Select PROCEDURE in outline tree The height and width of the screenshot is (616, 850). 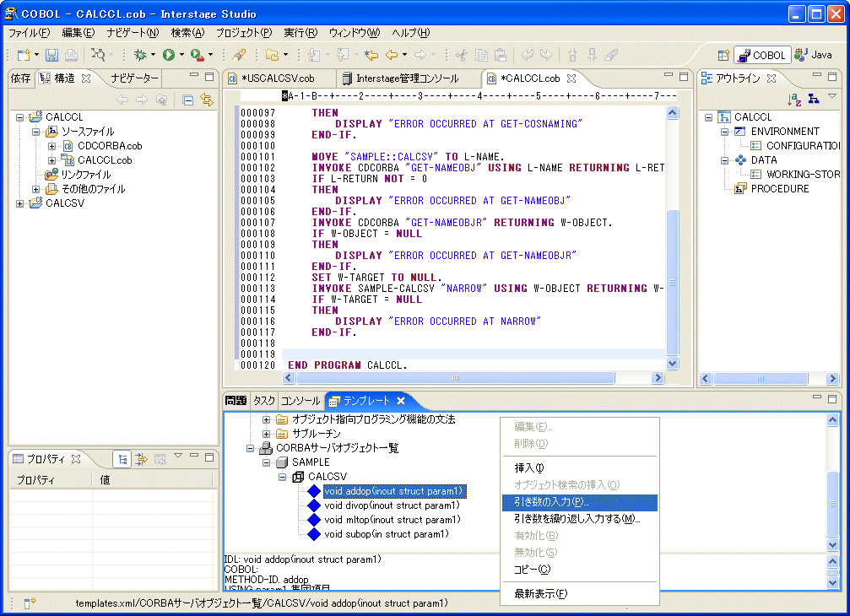[x=780, y=189]
